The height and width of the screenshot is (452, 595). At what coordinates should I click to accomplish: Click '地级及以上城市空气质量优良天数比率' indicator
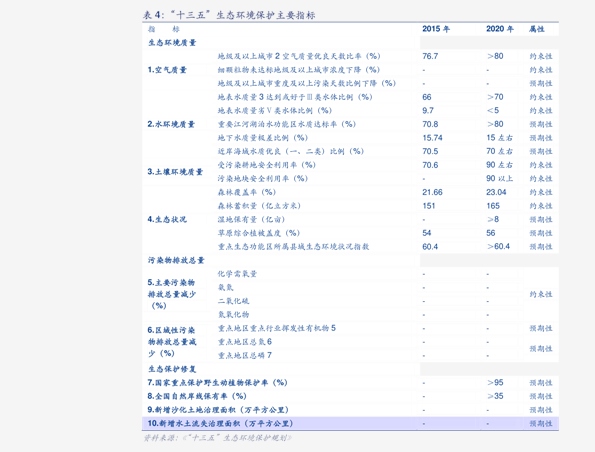coord(299,56)
